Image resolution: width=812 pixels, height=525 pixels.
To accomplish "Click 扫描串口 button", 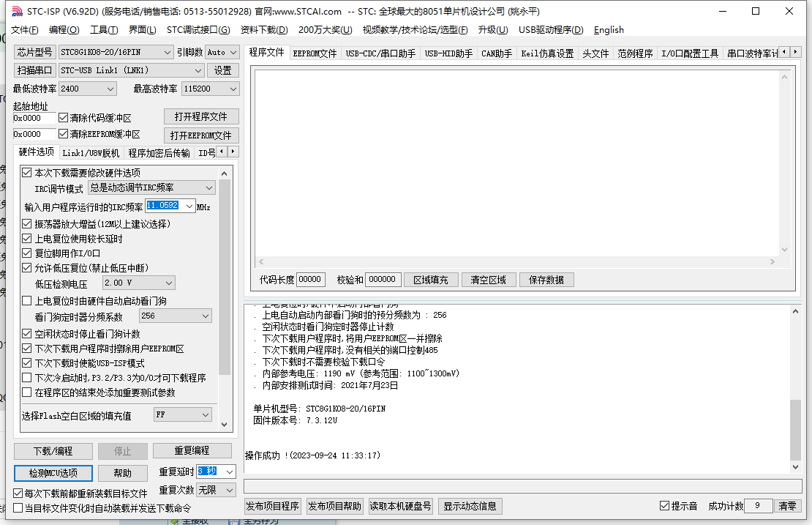I will (34, 70).
